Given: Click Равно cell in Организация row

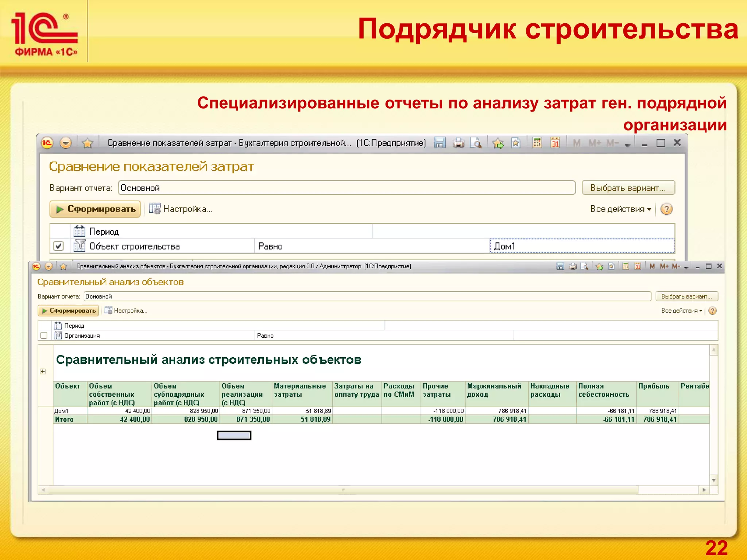Looking at the screenshot, I should click(x=384, y=335).
